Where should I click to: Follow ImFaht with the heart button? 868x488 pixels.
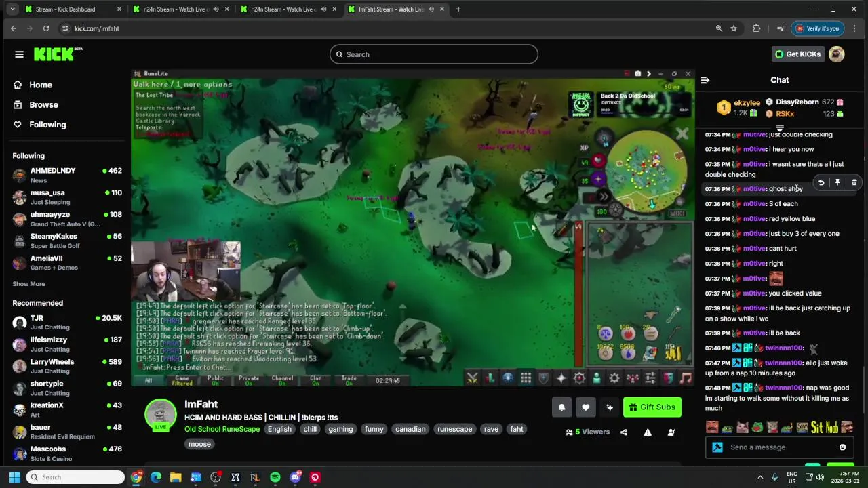[x=586, y=407]
